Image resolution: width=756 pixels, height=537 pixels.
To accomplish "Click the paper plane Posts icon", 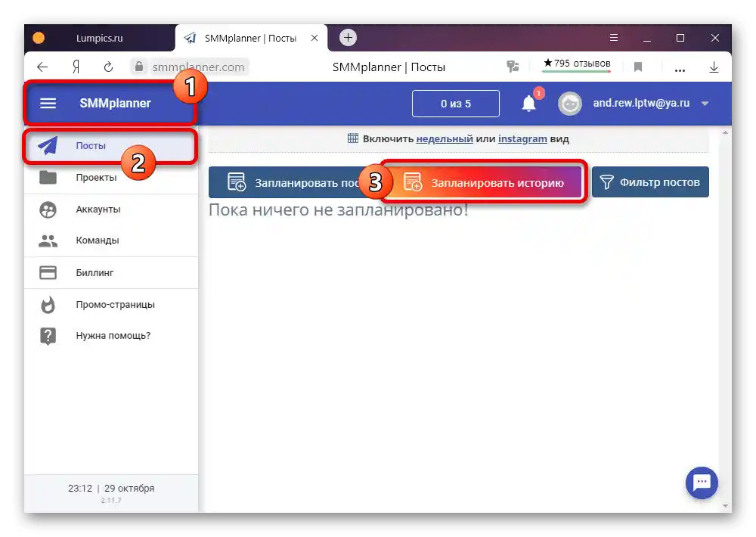I will 48,146.
